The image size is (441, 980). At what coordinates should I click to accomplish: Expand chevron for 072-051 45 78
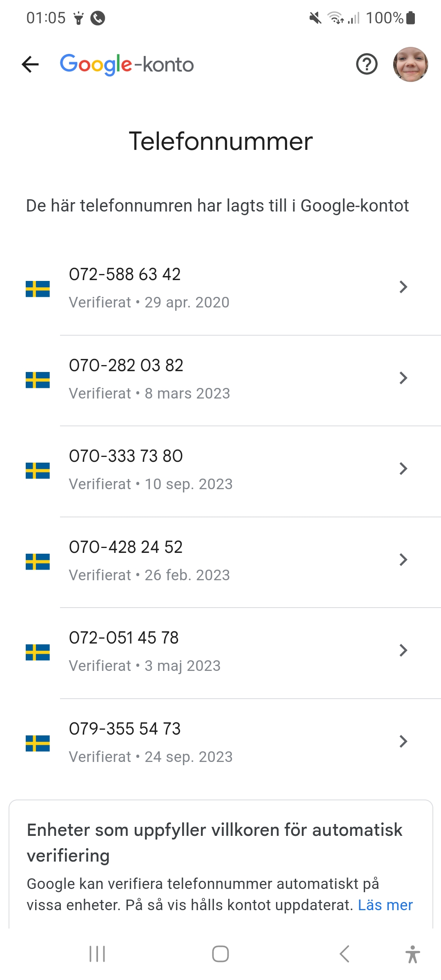pyautogui.click(x=403, y=650)
